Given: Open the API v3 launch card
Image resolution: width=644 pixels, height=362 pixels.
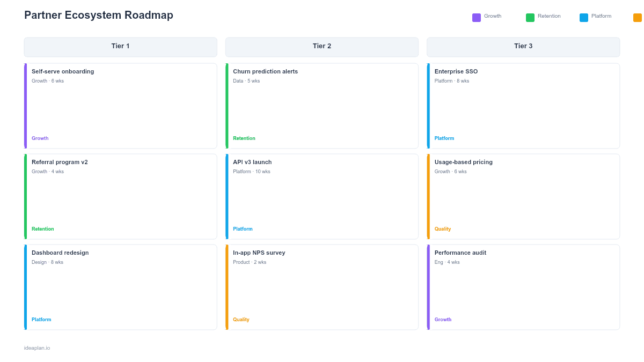Looking at the screenshot, I should [x=322, y=196].
